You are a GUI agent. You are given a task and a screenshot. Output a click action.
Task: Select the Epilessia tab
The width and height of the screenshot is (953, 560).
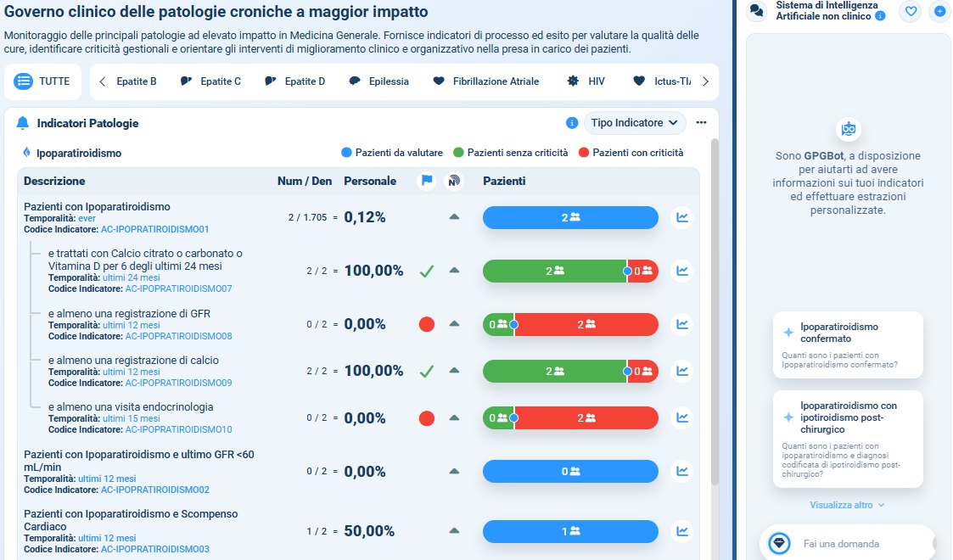(x=378, y=81)
